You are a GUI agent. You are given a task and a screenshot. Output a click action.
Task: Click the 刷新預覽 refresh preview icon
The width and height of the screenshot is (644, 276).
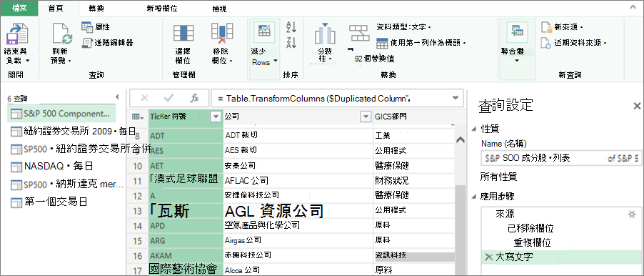point(62,34)
